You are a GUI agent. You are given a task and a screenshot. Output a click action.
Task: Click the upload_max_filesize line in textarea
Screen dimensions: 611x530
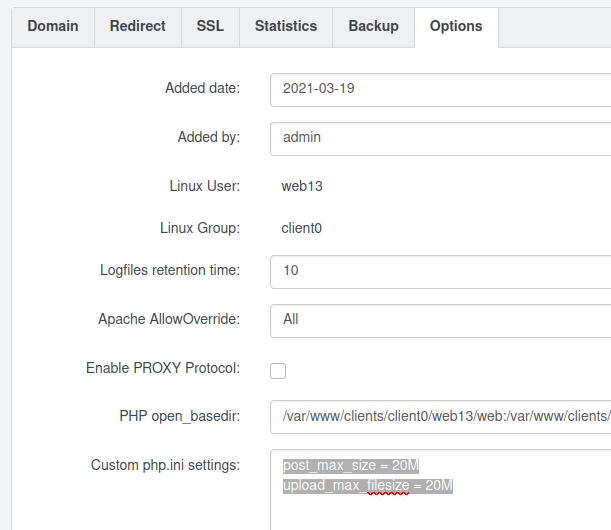coord(368,486)
